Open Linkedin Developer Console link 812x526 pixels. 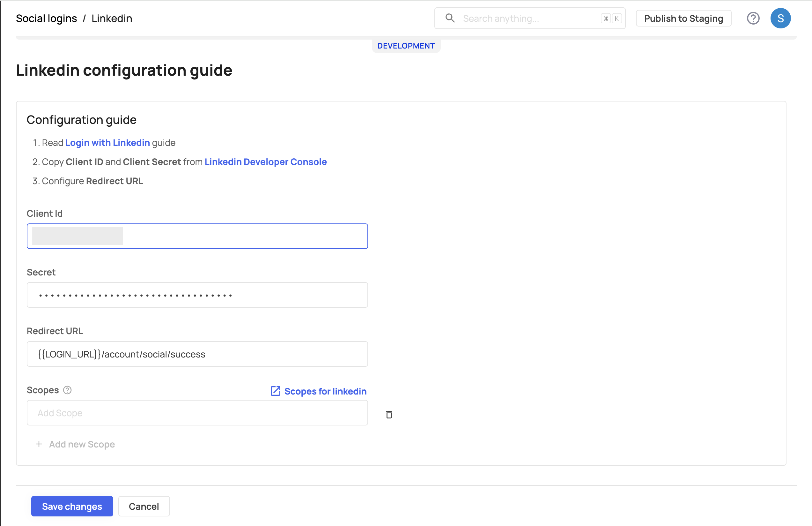tap(265, 162)
